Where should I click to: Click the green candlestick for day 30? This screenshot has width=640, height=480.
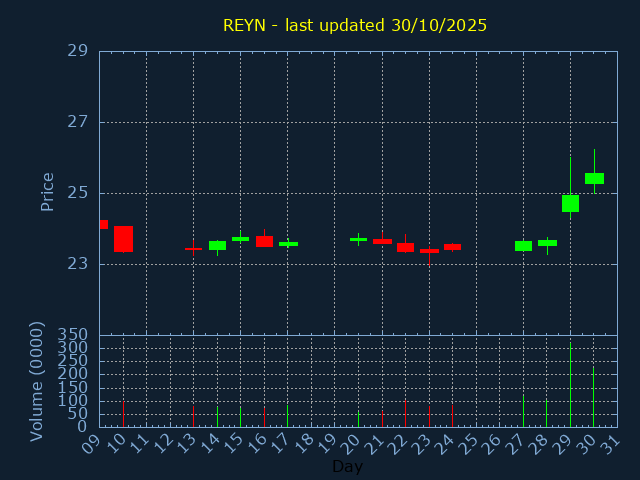[x=594, y=178]
